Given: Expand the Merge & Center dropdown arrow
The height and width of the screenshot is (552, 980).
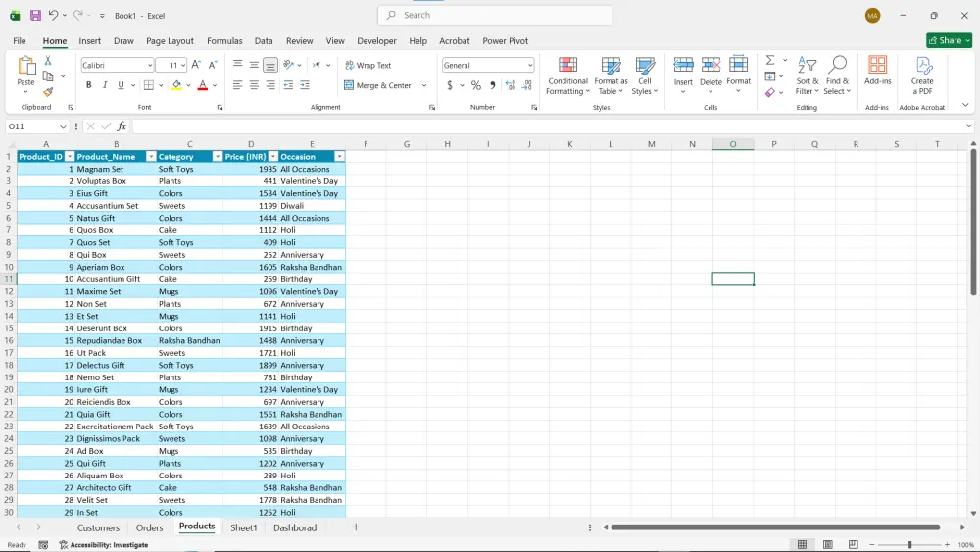Looking at the screenshot, I should click(x=424, y=85).
